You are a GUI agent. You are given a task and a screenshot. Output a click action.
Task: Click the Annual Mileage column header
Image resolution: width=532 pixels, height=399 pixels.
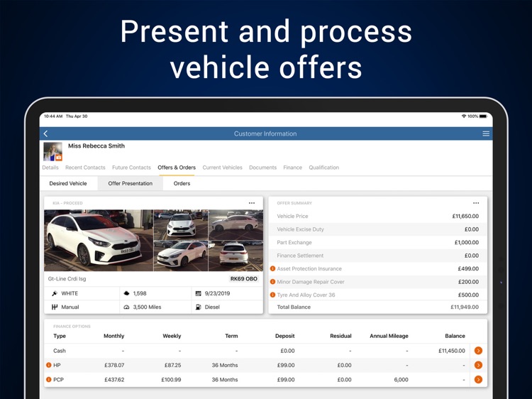click(389, 336)
